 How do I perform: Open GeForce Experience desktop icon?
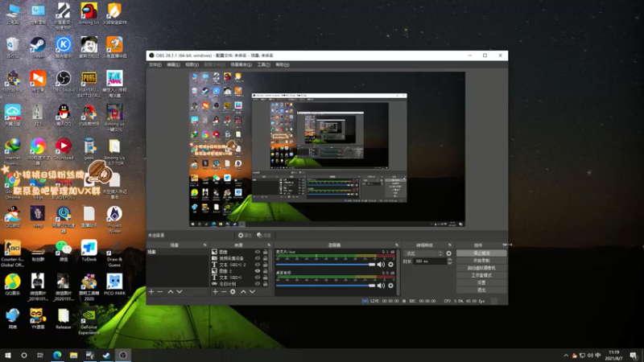(x=89, y=321)
